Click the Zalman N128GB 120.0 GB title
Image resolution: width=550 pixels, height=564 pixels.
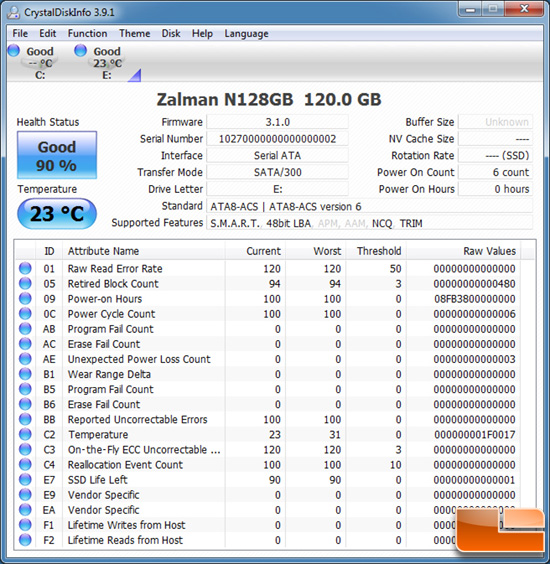(269, 100)
